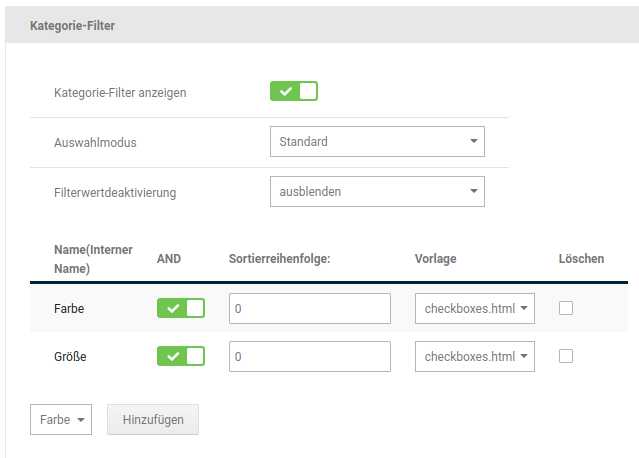Select the Vorlage column header
The height and width of the screenshot is (458, 639).
coord(435,259)
